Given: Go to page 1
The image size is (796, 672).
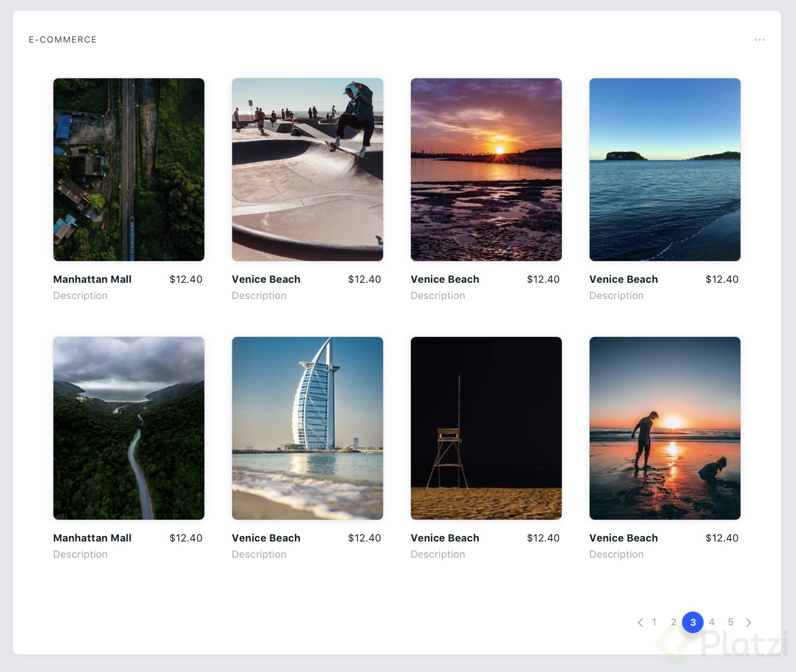Looking at the screenshot, I should 654,622.
